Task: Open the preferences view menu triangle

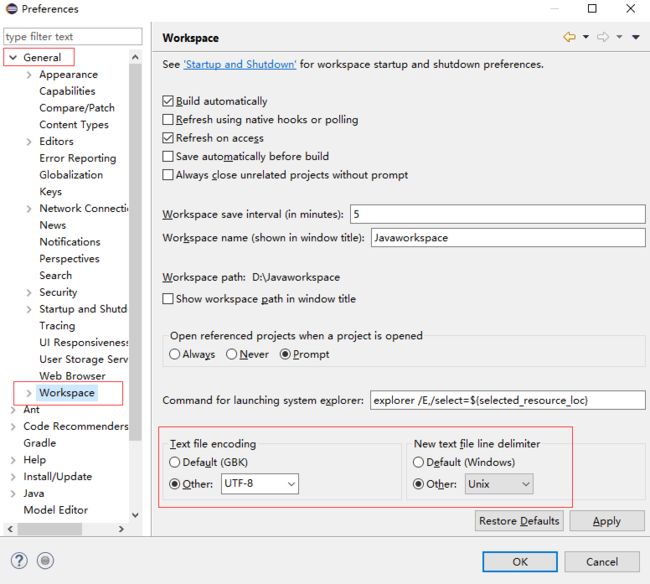Action: pyautogui.click(x=635, y=37)
